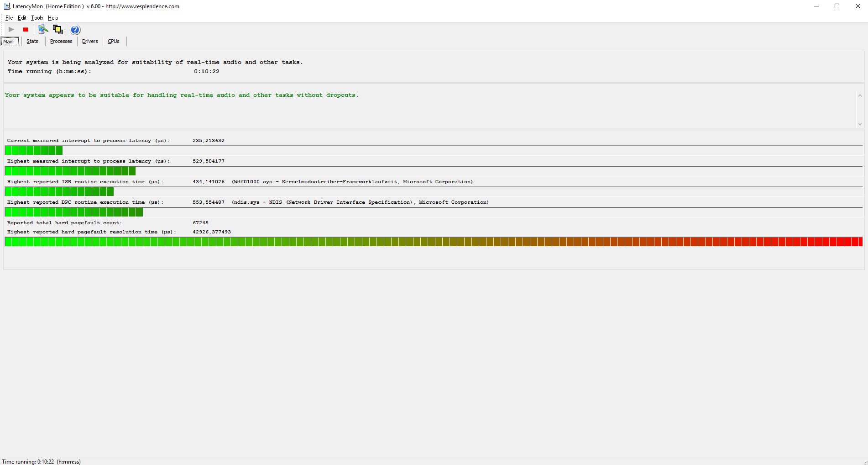Start monitoring with the play button
This screenshot has width=868, height=465.
pyautogui.click(x=11, y=30)
